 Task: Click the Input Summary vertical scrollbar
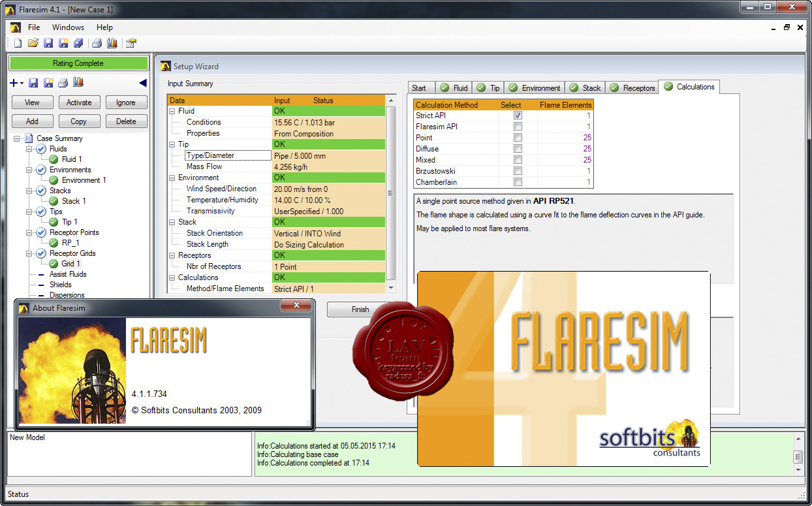391,194
